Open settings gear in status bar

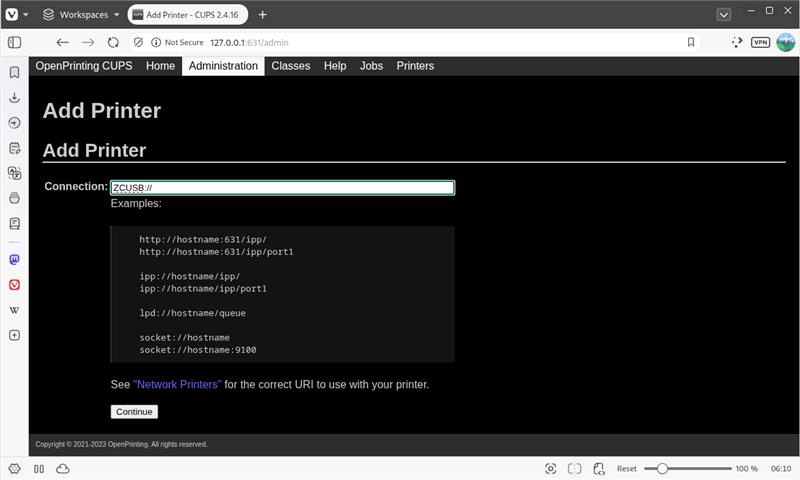[14, 469]
